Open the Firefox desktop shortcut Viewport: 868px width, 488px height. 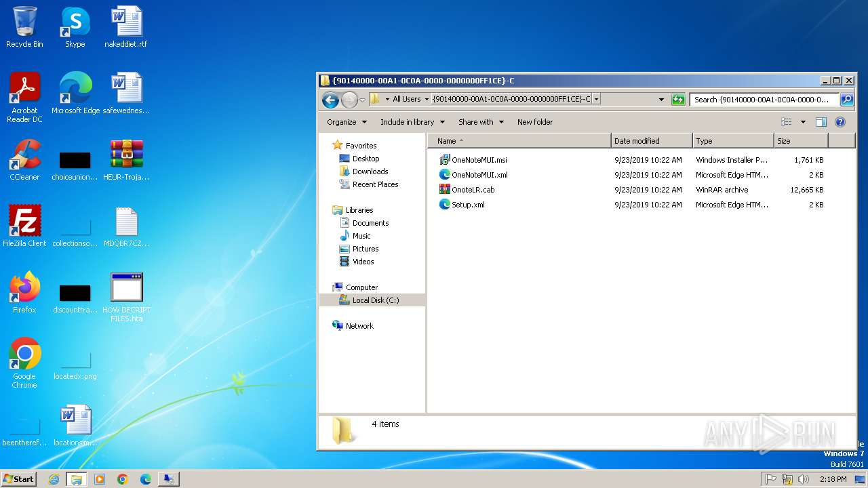(24, 293)
